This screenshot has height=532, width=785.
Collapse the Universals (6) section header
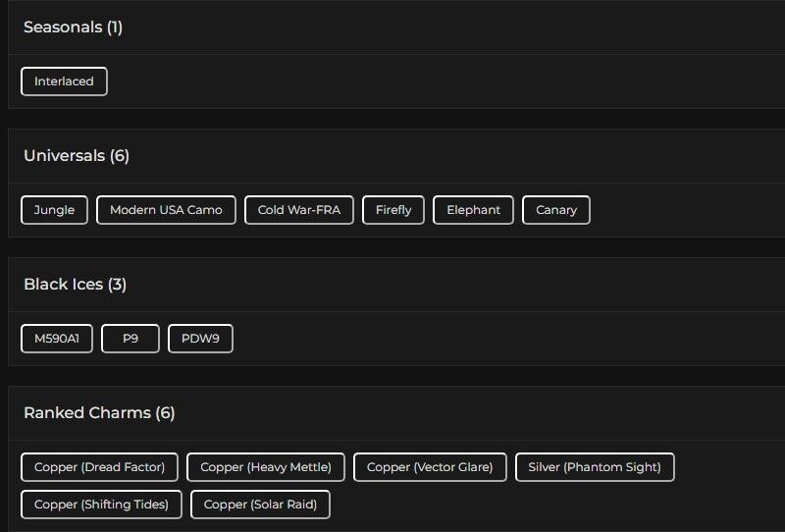[77, 156]
